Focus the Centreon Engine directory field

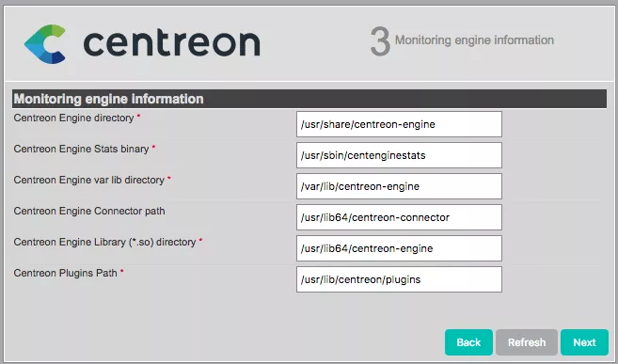point(399,124)
